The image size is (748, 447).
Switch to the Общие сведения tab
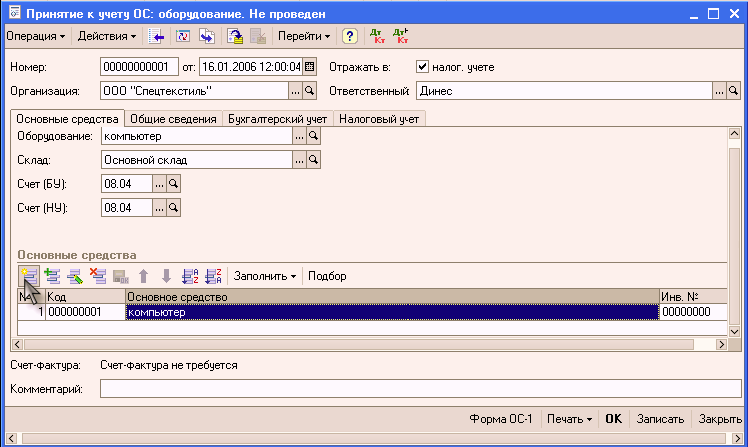pyautogui.click(x=174, y=119)
